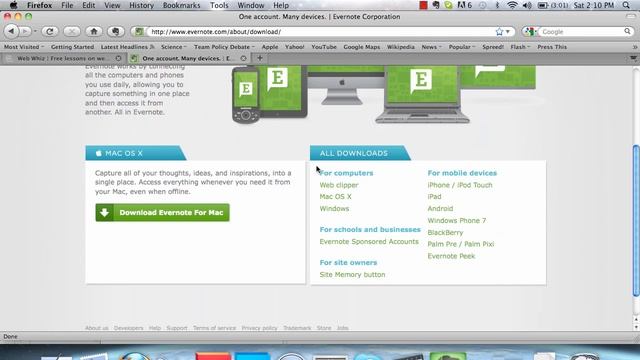Viewport: 640px width, 360px height.
Task: Expand the Most Visited bookmarks folder
Action: 23,47
